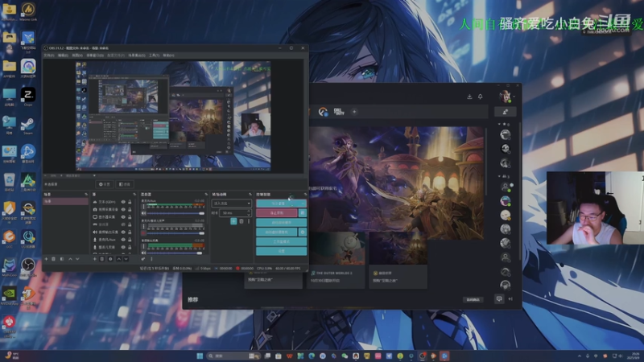Click the red stop recording button
The height and width of the screenshot is (362, 644).
coord(277,213)
